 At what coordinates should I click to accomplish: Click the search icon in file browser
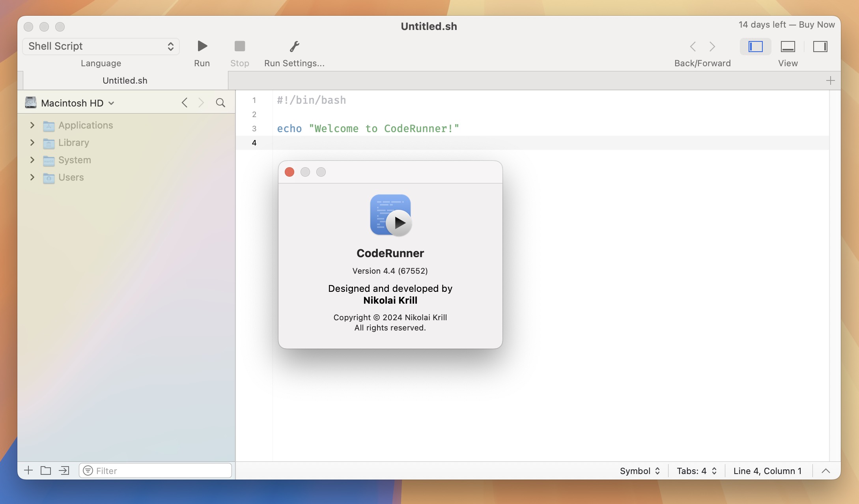pos(221,102)
